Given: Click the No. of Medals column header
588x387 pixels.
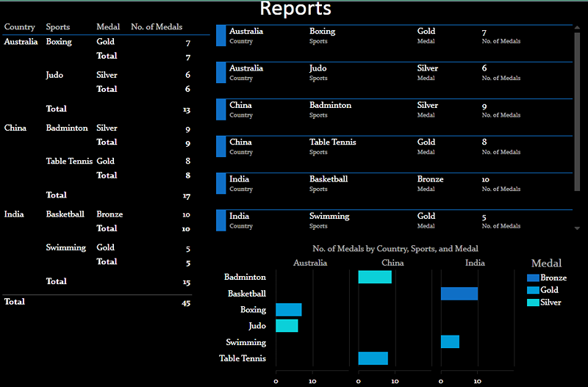Looking at the screenshot, I should tap(157, 27).
